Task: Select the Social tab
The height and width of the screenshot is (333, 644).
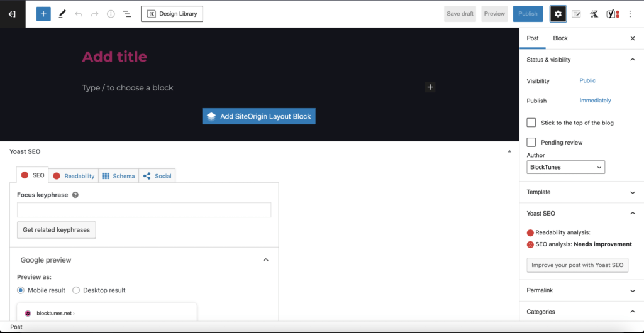Action: click(x=157, y=176)
